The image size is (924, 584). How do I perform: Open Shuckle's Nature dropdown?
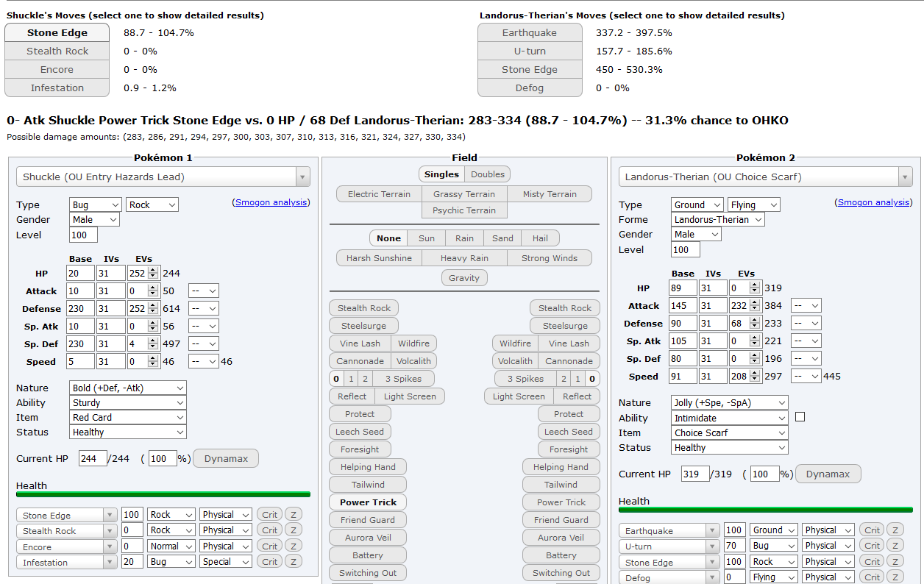128,388
